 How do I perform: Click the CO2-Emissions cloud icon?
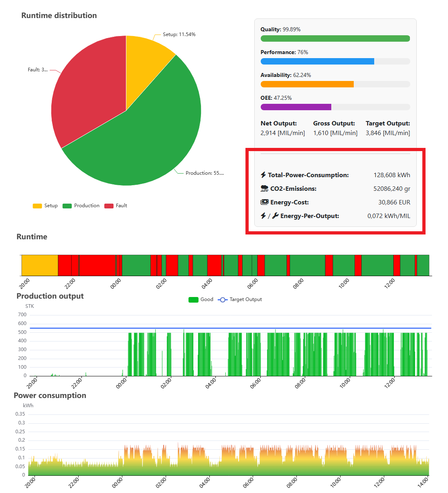[264, 189]
